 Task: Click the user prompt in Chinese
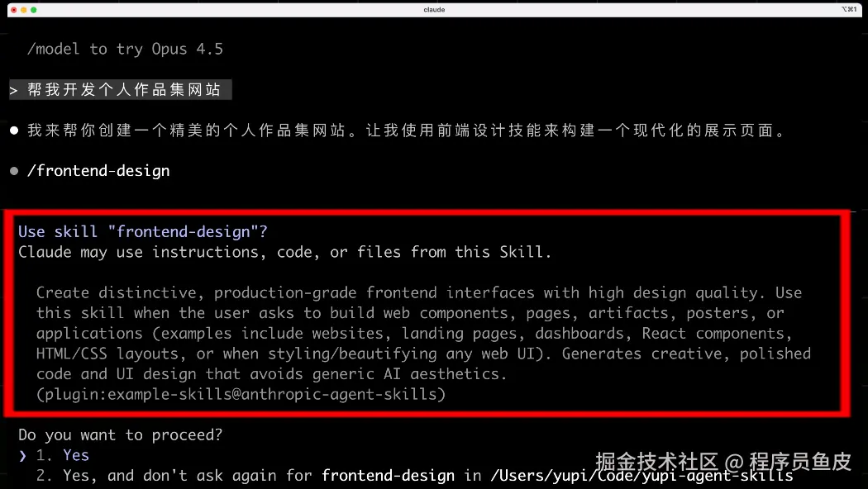pyautogui.click(x=121, y=89)
